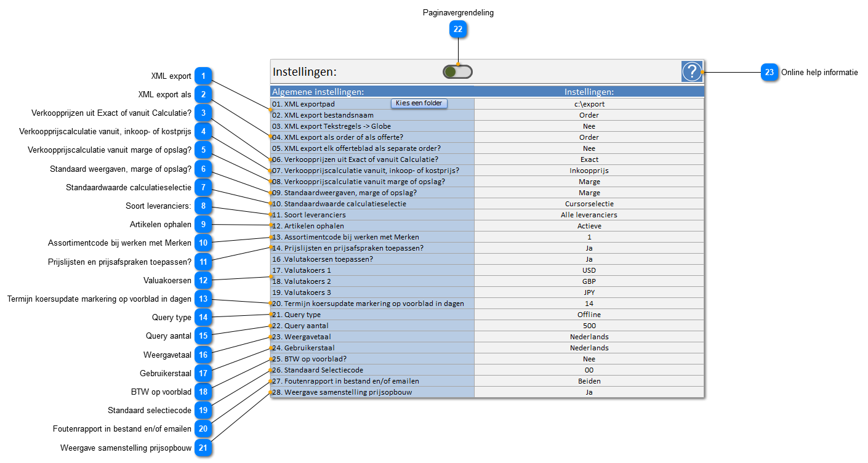Change value of XML export als order of offerte
Image resolution: width=868 pixels, height=463 pixels.
click(589, 137)
